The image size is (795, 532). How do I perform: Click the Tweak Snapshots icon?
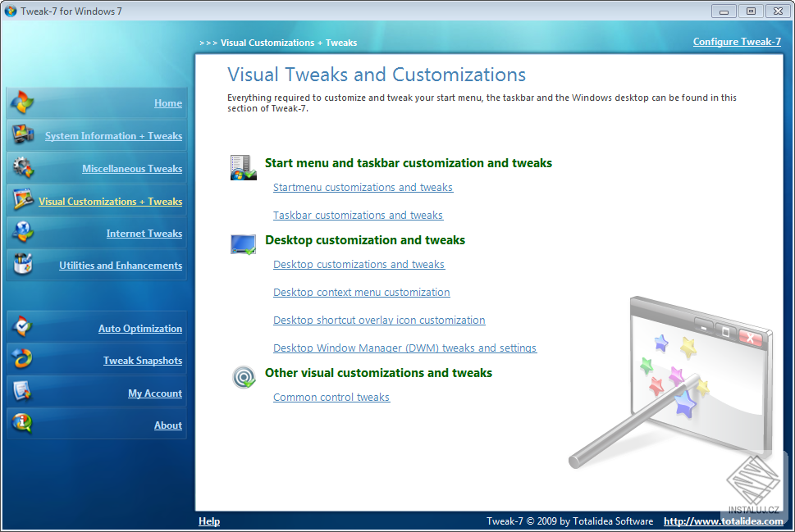(x=22, y=359)
